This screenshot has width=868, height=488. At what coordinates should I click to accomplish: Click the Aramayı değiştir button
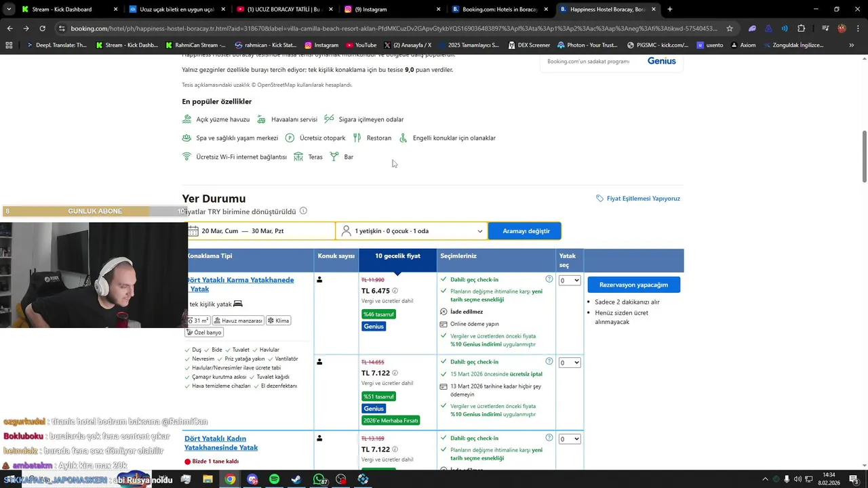click(x=525, y=231)
